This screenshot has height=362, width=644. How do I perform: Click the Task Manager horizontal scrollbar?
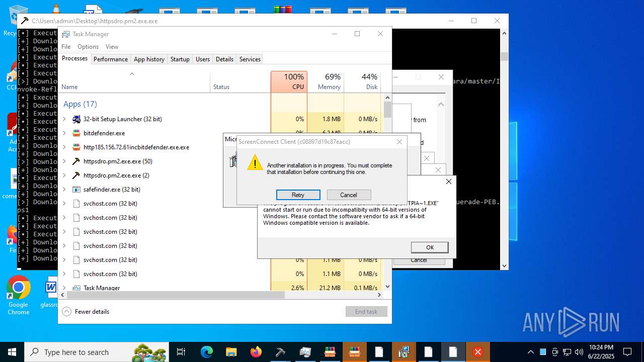[x=176, y=295]
